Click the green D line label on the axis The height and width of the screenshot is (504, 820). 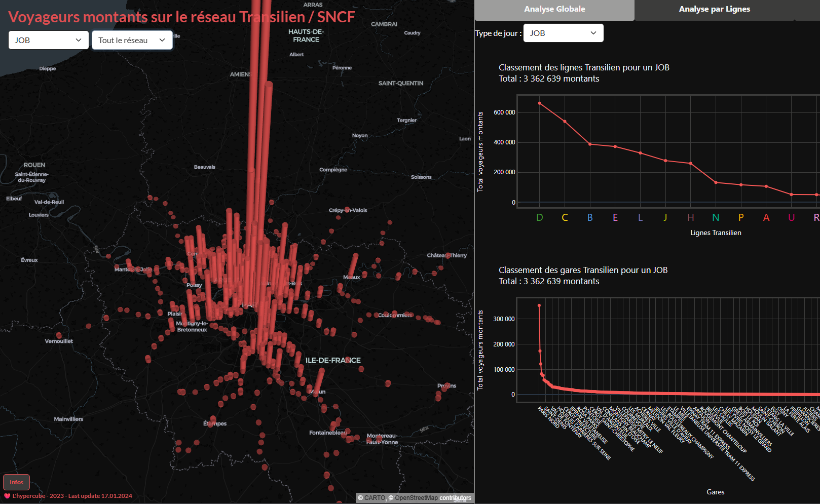(x=540, y=217)
